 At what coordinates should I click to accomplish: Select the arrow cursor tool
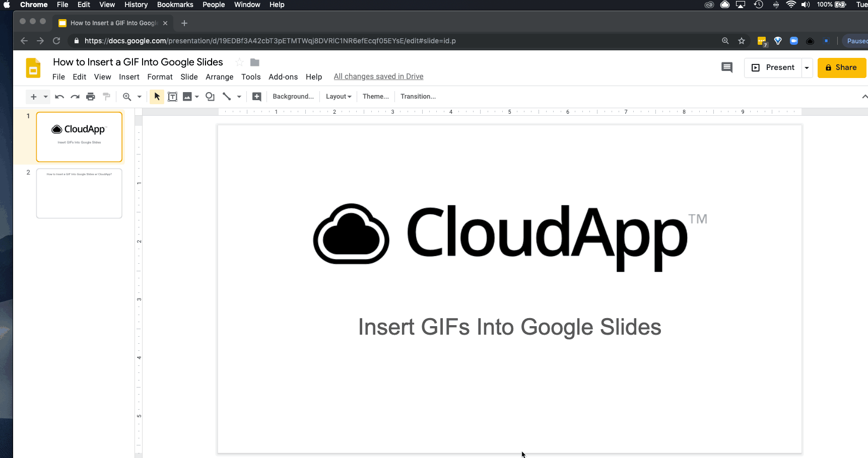click(x=157, y=97)
